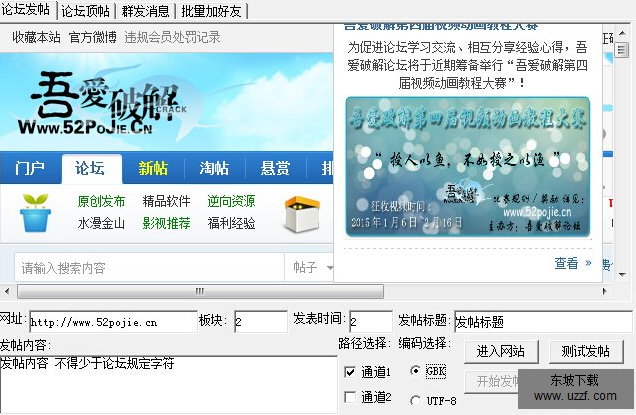The width and height of the screenshot is (636, 415).
Task: Click the 进入网站 button
Action: click(x=501, y=351)
